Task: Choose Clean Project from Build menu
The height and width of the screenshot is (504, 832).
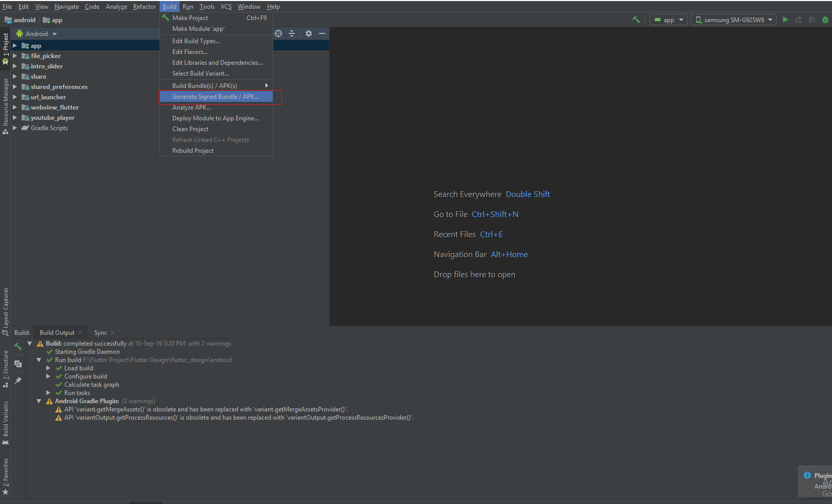Action: [x=190, y=129]
